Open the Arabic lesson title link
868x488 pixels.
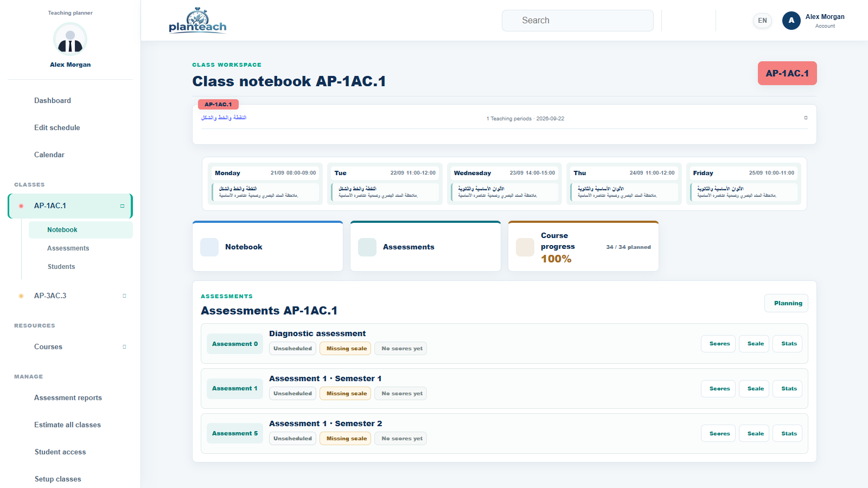click(224, 118)
